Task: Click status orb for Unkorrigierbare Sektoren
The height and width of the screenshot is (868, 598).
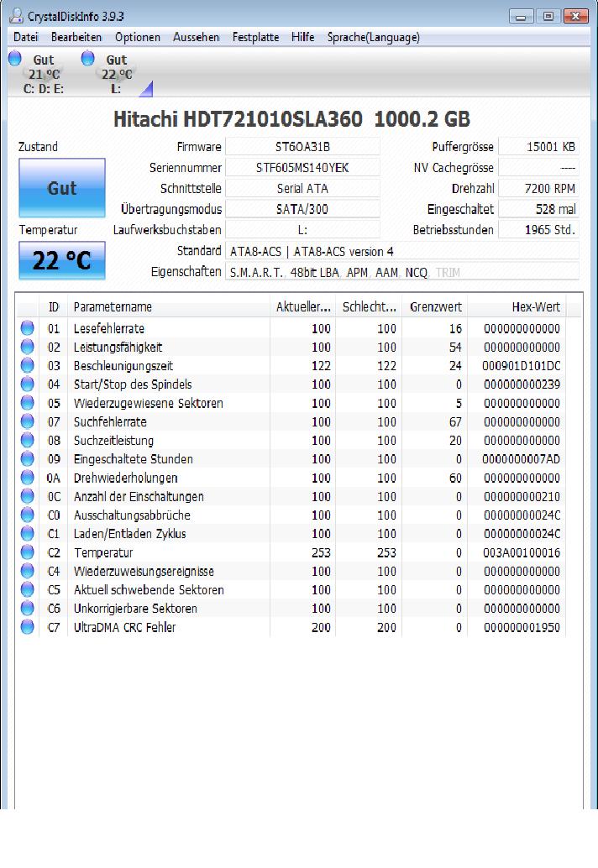Action: 27,608
